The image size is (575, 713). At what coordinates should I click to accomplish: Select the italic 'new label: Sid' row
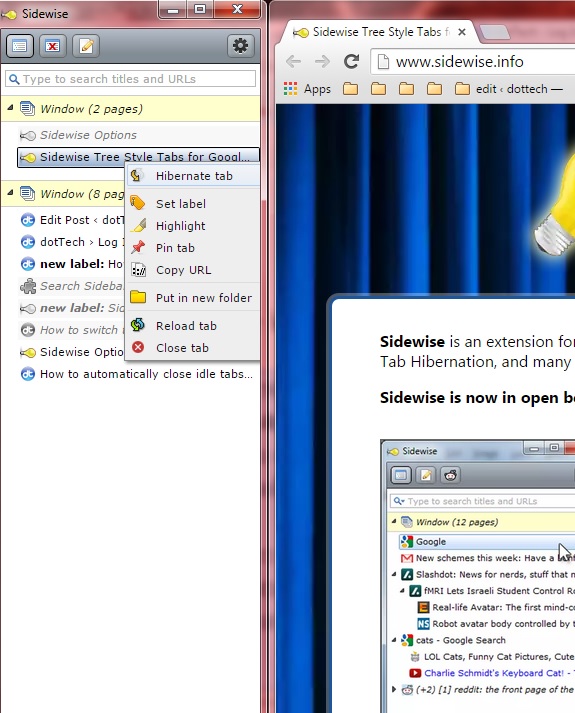[x=71, y=308]
